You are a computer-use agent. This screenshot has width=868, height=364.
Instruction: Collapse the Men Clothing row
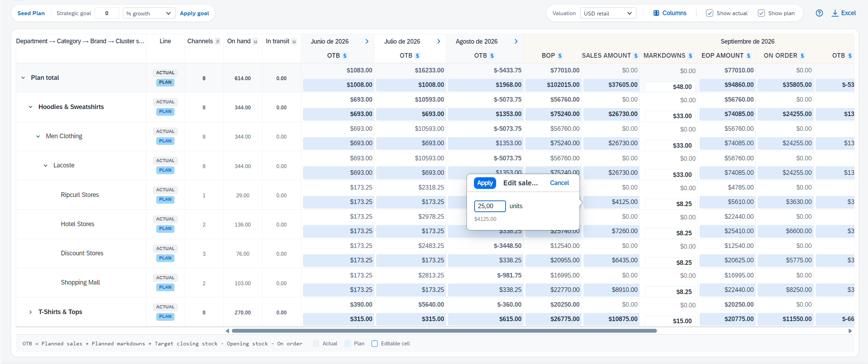click(38, 136)
